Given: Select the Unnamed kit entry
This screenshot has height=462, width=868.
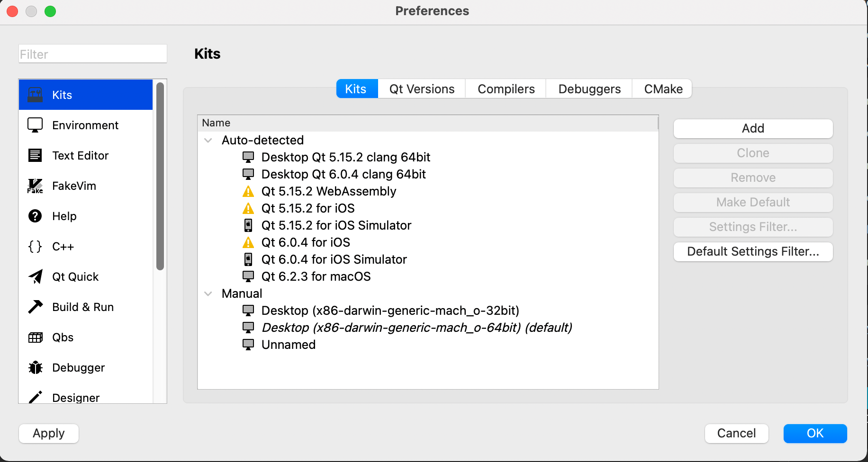Looking at the screenshot, I should (288, 345).
